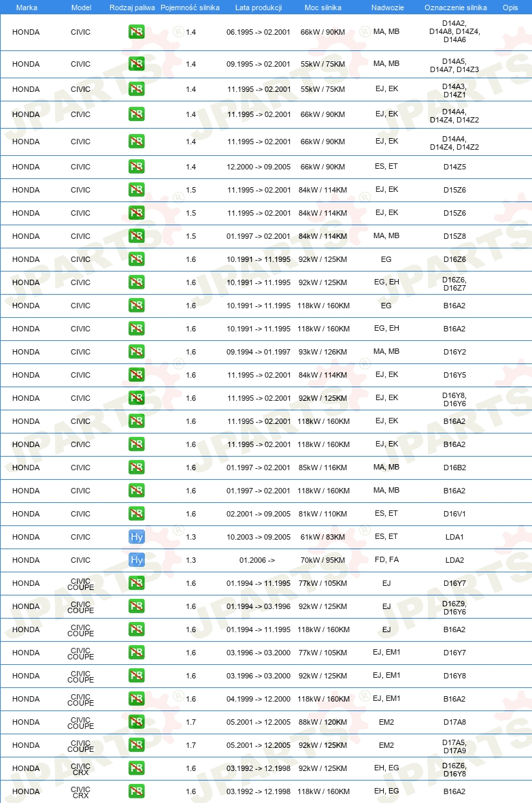Select engine code LDA1 cell
Screen dimensions: 532x803
(x=454, y=537)
